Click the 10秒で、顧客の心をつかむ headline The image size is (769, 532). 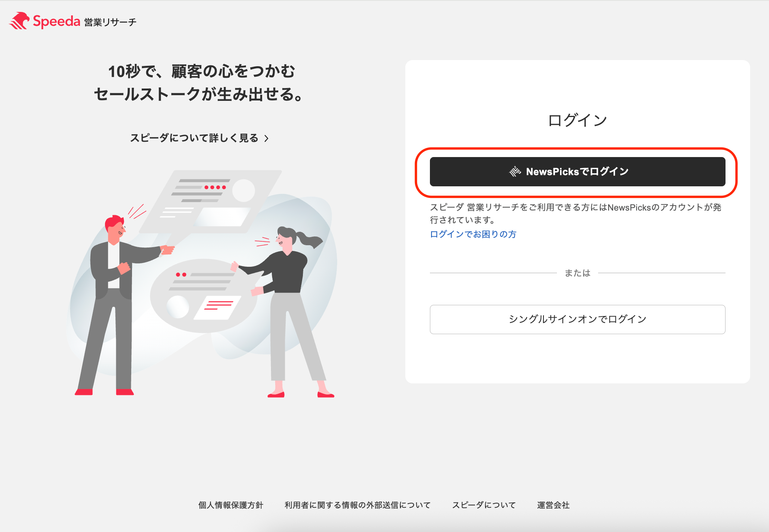[201, 72]
